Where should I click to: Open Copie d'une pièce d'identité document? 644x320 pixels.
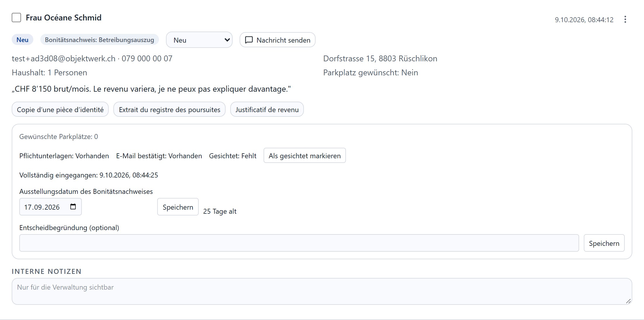(x=60, y=109)
